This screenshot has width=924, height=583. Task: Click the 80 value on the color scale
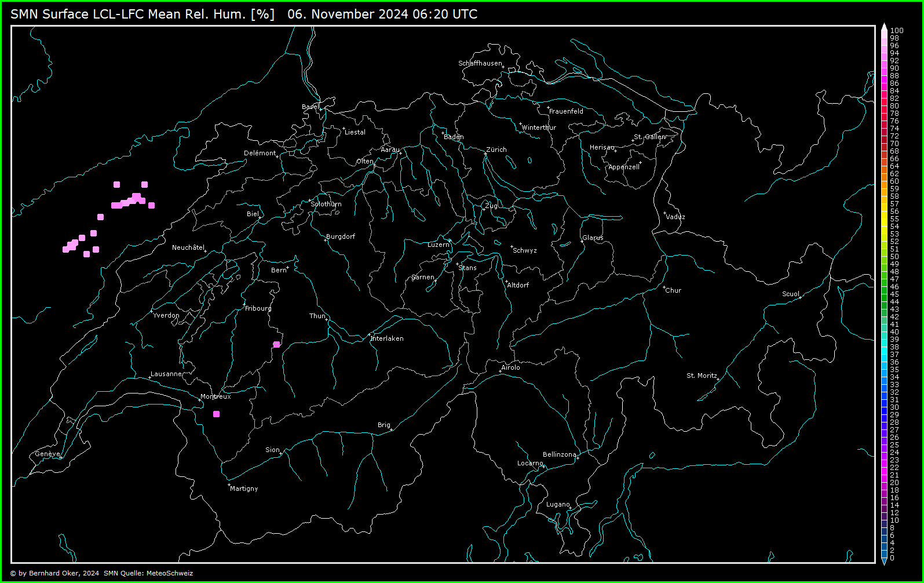coord(894,106)
